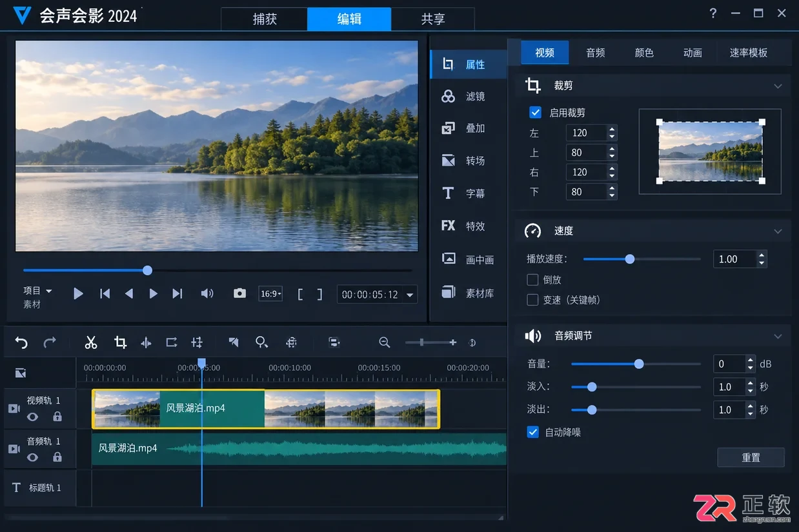The height and width of the screenshot is (532, 799).
Task: Lock 音频轨 1 with the padlock icon
Action: click(x=57, y=457)
